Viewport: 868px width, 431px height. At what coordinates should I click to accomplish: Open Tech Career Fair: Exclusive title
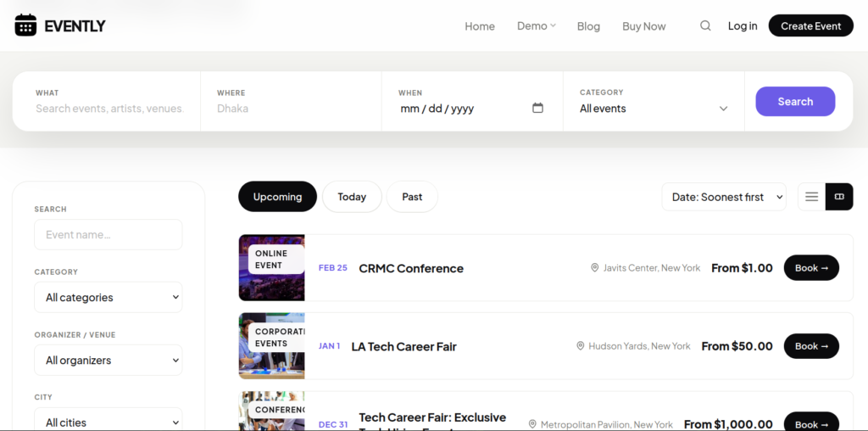point(432,423)
